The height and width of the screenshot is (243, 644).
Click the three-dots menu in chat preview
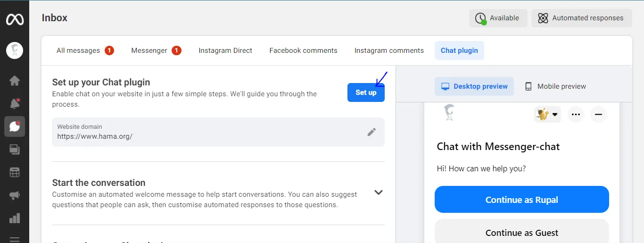point(576,114)
